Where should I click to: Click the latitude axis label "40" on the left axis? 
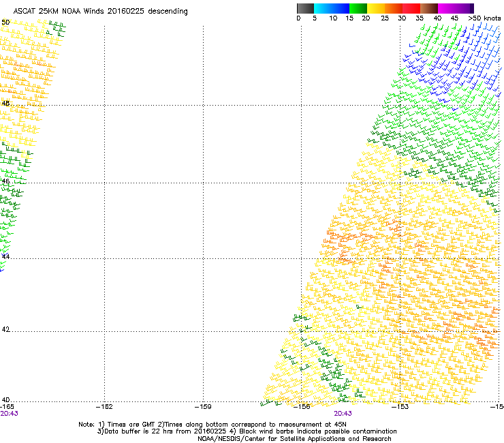5,400
